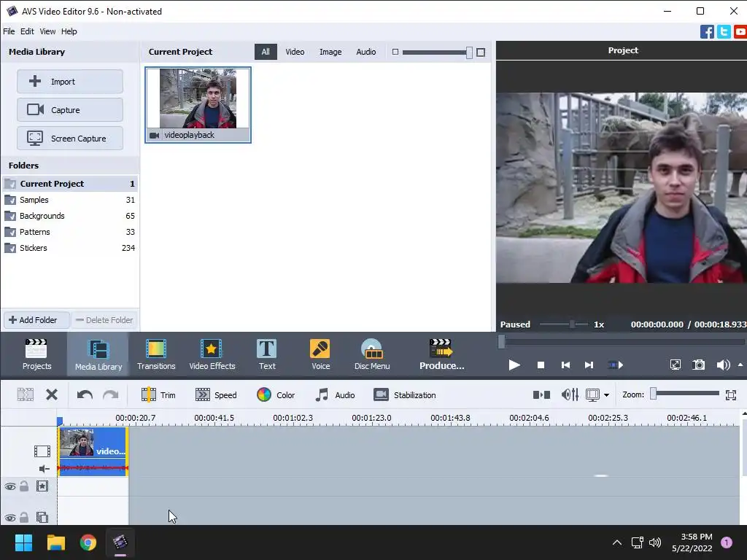Image resolution: width=747 pixels, height=560 pixels.
Task: Adjust the playback speed slider
Action: coord(564,324)
